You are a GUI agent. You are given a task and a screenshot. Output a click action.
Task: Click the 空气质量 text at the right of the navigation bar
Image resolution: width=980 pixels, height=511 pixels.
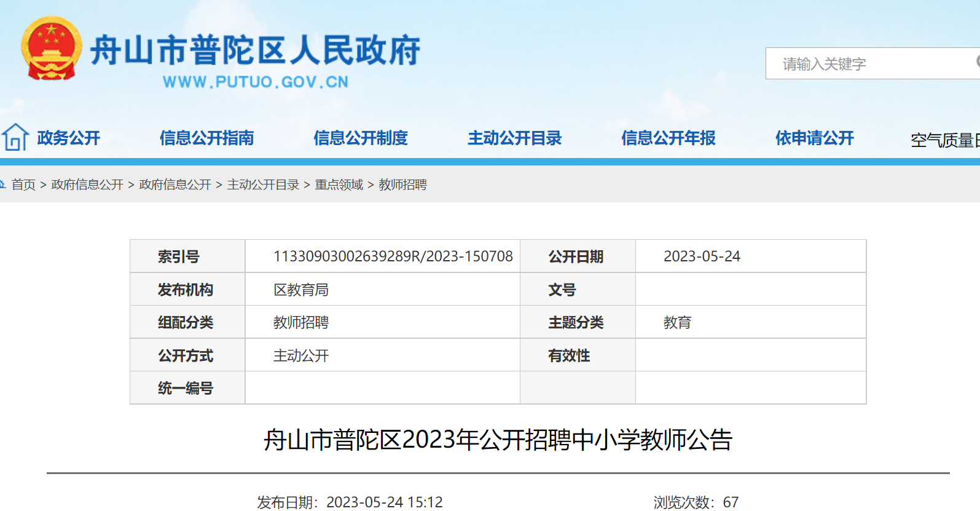[945, 140]
